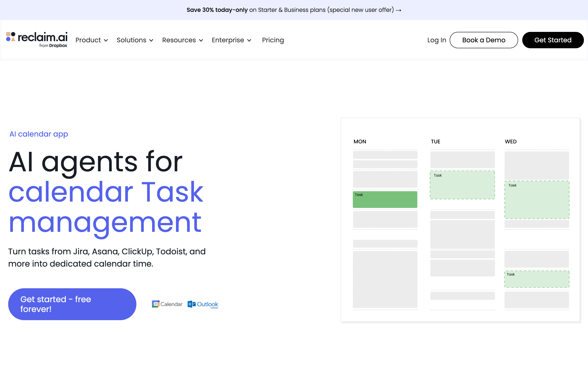Click the Google Calendar icon
This screenshot has width=588, height=368.
point(167,304)
